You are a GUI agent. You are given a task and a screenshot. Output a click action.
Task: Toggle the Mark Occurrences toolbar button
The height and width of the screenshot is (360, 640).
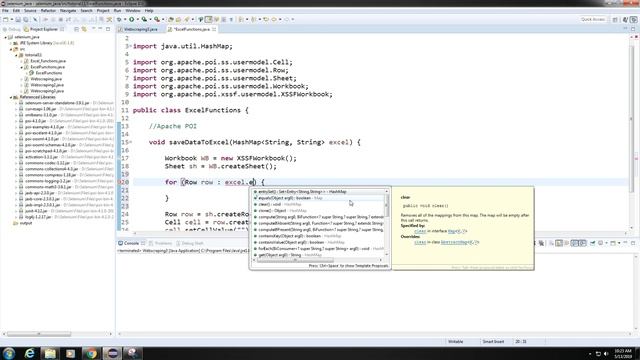click(208, 20)
